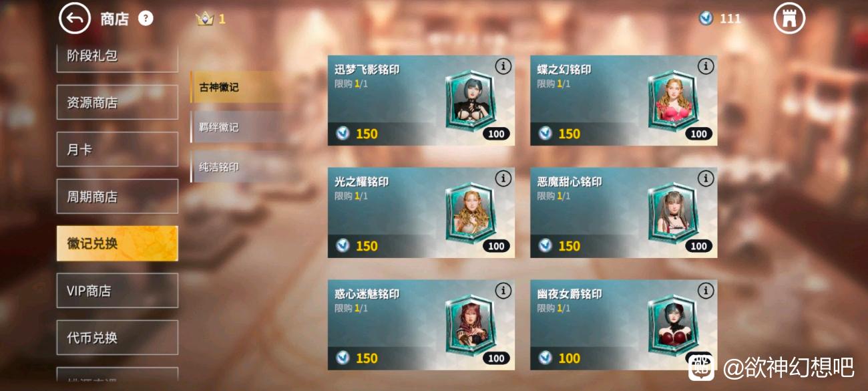This screenshot has height=391, width=868.
Task: Tap the castle home icon
Action: click(x=789, y=19)
